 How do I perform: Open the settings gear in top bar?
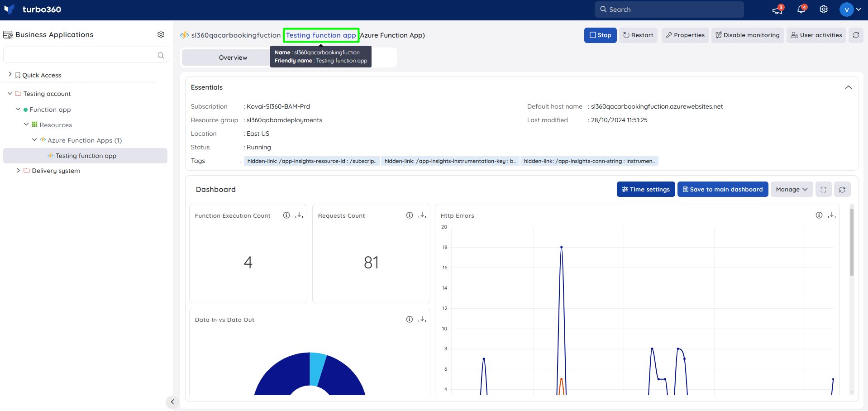(x=824, y=10)
